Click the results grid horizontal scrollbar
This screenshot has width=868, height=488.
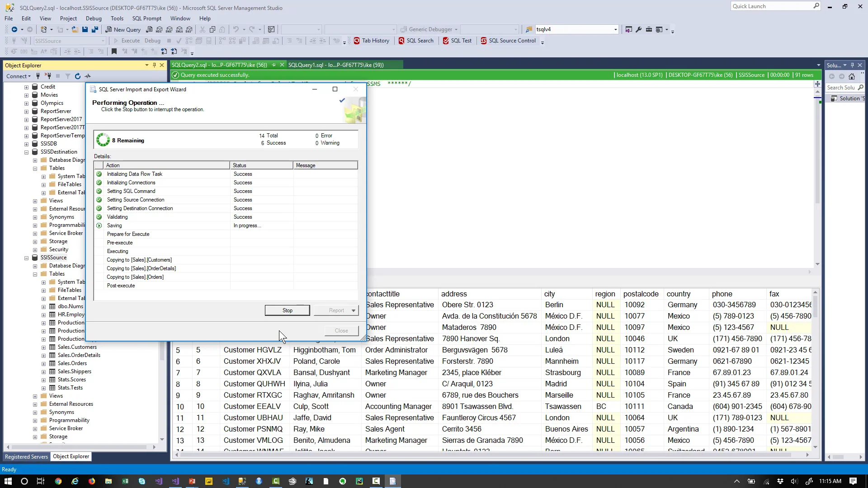click(488, 455)
